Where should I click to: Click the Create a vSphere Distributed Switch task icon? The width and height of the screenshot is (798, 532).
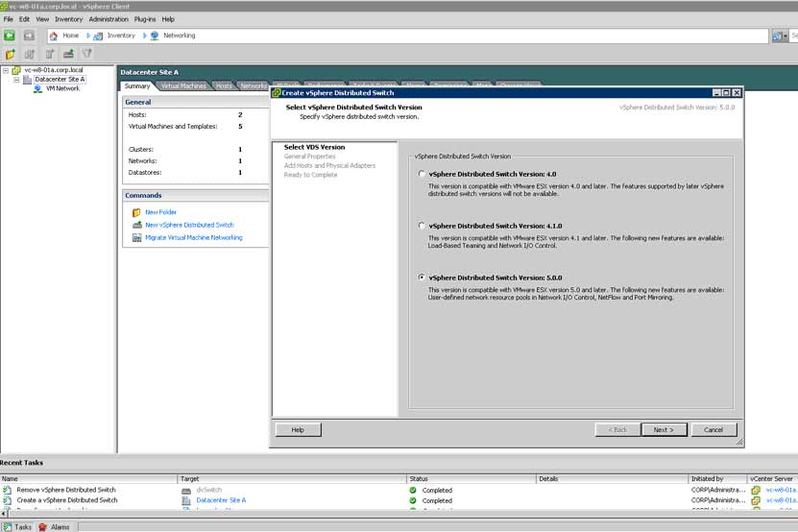point(7,500)
